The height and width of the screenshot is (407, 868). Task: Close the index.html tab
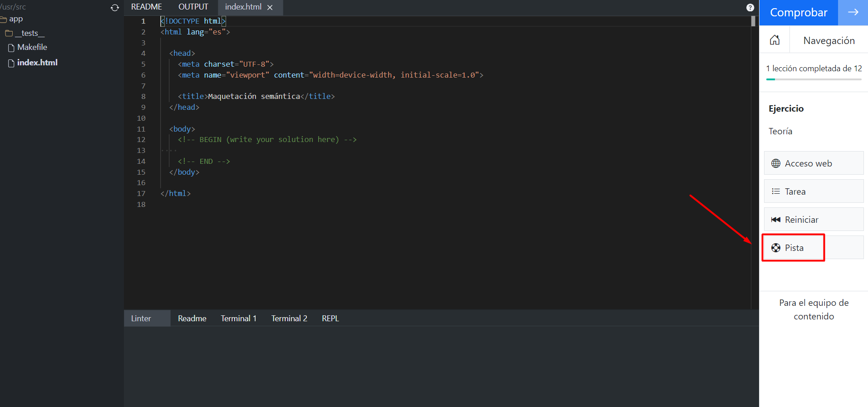click(270, 7)
